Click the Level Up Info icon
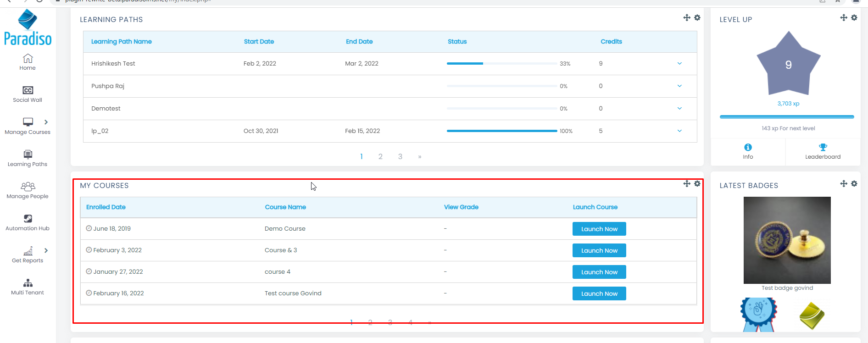Screen dimensions: 868x343 click(x=748, y=147)
